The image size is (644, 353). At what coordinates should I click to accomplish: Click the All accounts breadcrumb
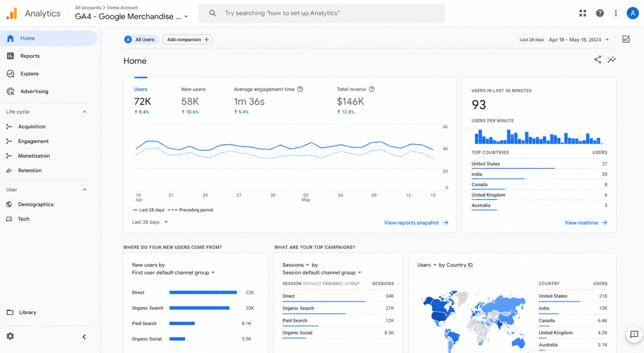point(88,8)
